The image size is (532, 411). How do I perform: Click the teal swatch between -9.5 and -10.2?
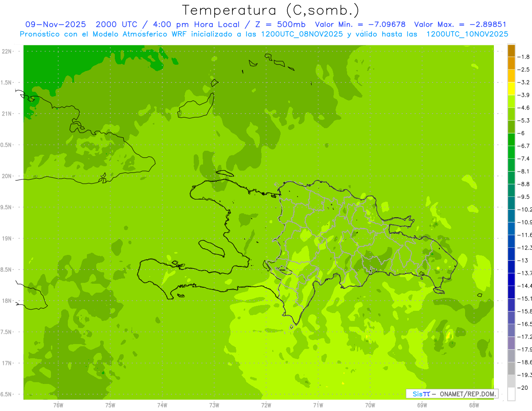(511, 203)
